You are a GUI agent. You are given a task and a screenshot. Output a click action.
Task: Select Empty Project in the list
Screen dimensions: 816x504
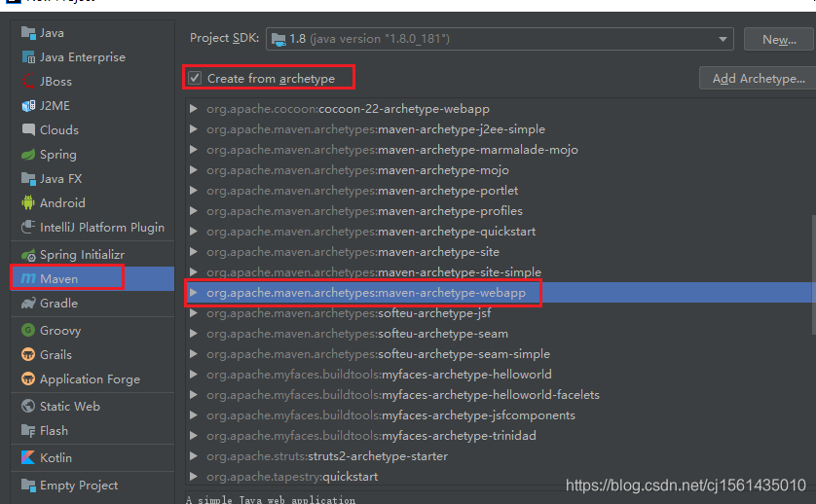pos(93,486)
